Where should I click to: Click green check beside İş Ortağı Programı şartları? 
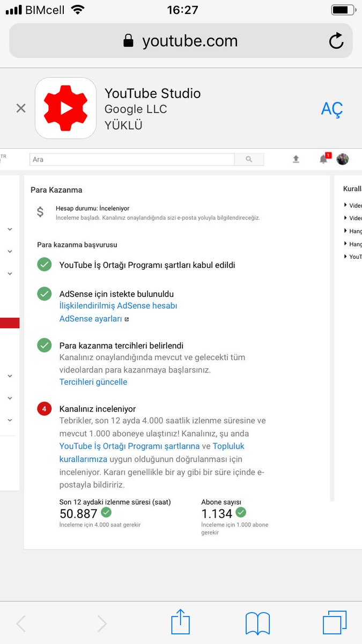45,265
